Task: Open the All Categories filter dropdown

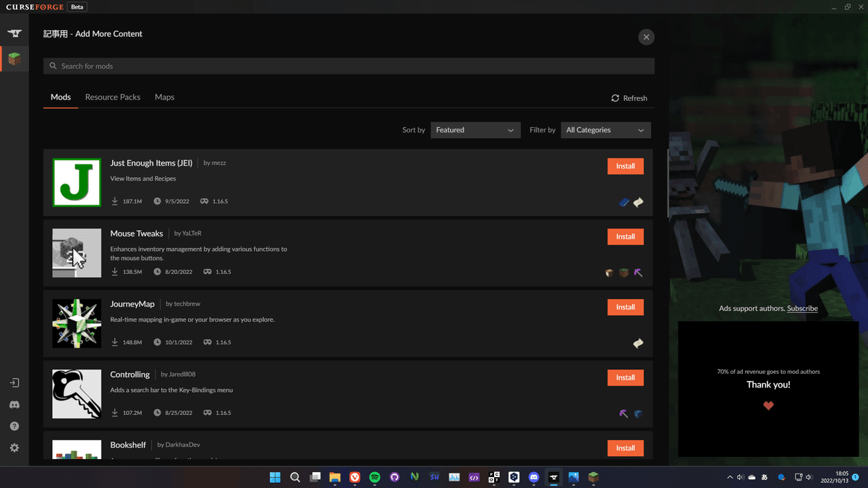Action: point(605,129)
